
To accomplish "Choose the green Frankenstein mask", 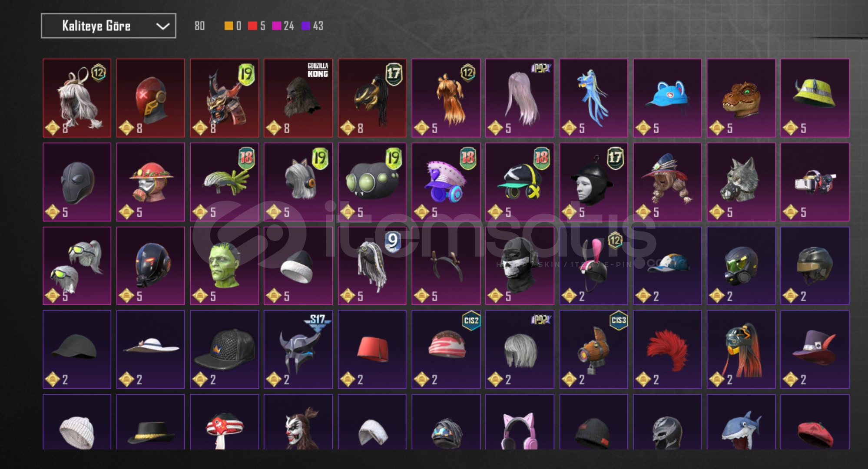I will [x=224, y=266].
